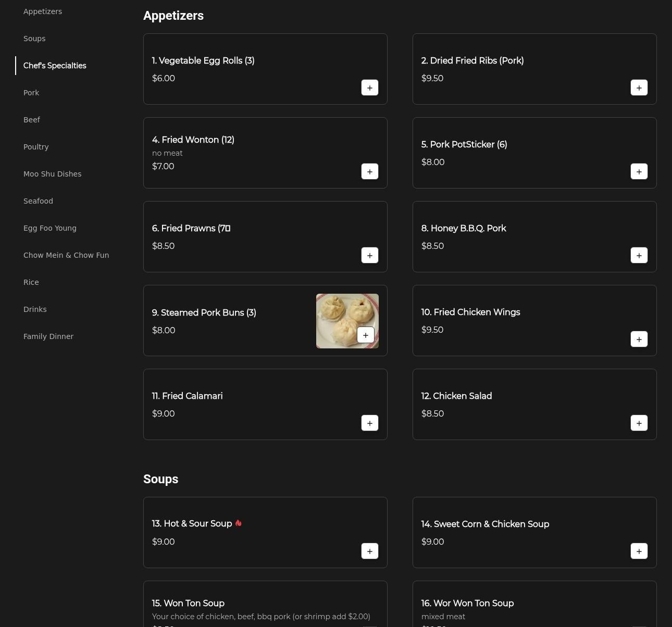The image size is (672, 627).
Task: Open the 12. Chicken Salad item
Action: tap(534, 405)
